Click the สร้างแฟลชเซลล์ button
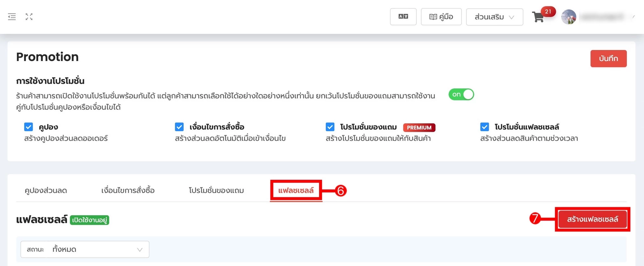 click(x=592, y=219)
